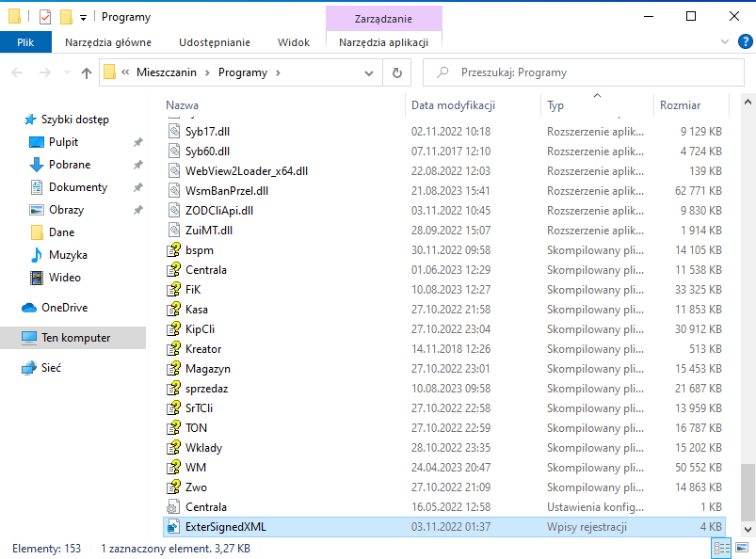Image resolution: width=756 pixels, height=559 pixels.
Task: Select Ten komputer in navigation pane
Action: tap(75, 338)
